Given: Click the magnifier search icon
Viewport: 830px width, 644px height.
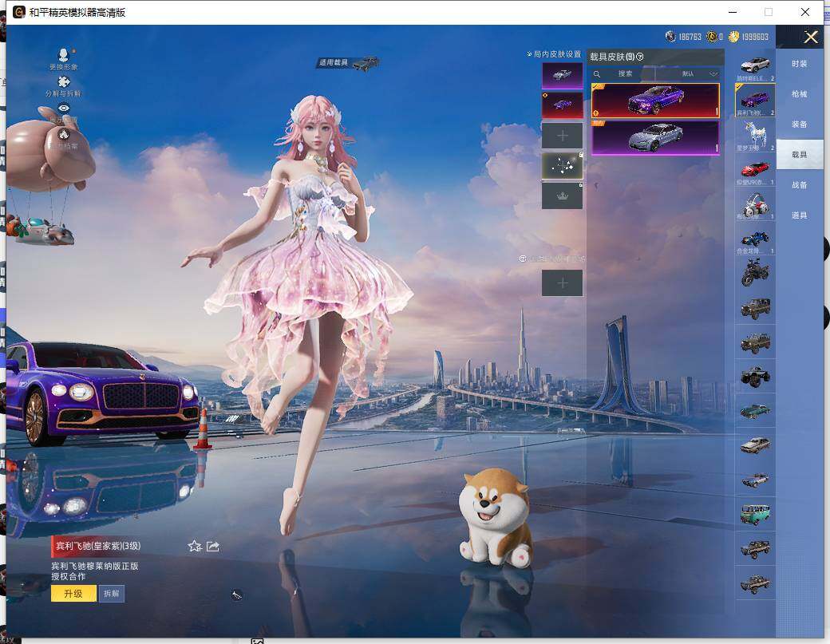Looking at the screenshot, I should coord(597,74).
